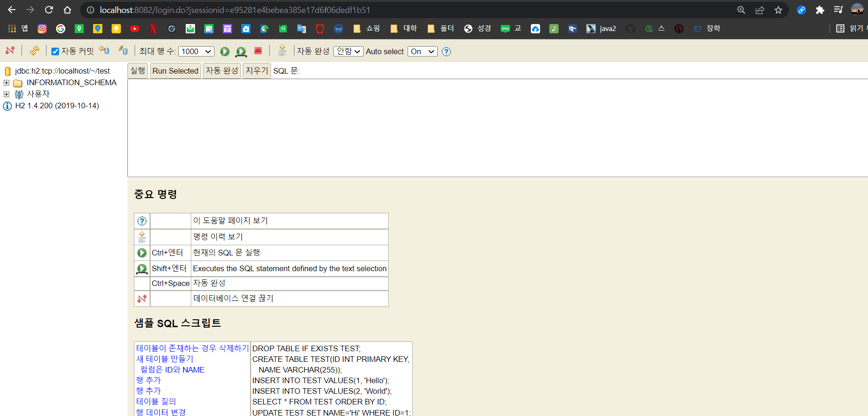This screenshot has width=868, height=416.
Task: Open the 최대 행 수 1000 dropdown
Action: (196, 51)
